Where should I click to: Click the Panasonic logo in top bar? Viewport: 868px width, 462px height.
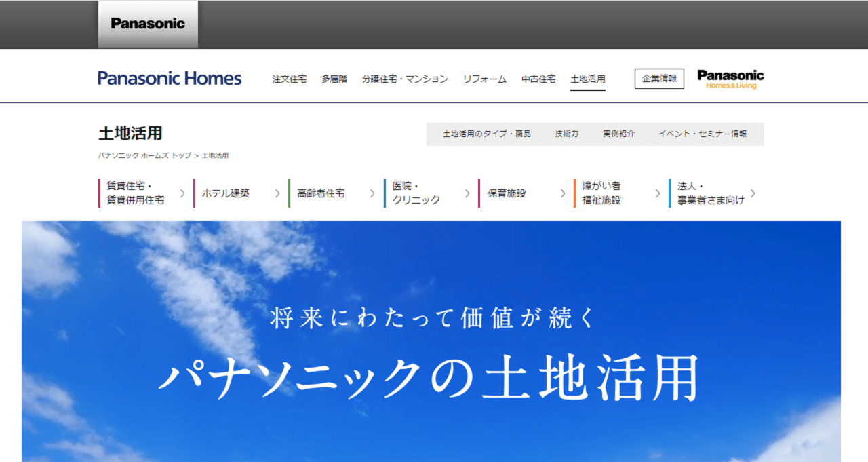tap(148, 24)
